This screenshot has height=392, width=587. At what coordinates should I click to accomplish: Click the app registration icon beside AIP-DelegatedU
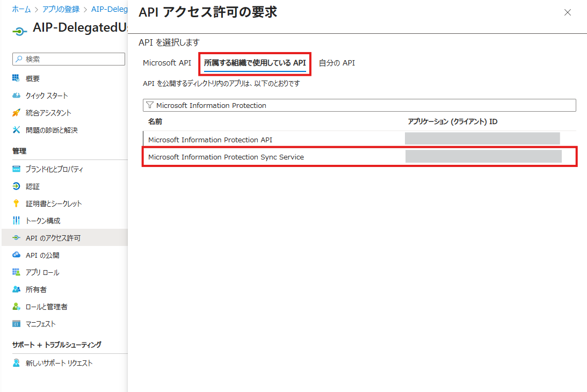pyautogui.click(x=19, y=32)
